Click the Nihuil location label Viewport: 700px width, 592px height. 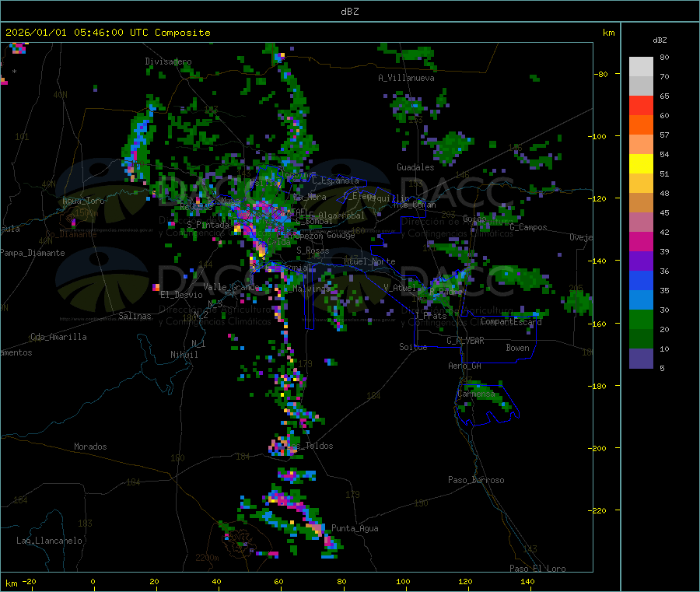pos(184,355)
